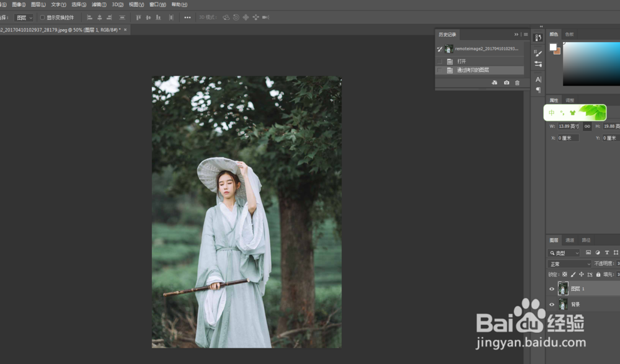The height and width of the screenshot is (364, 620).
Task: Open the 正常 blend mode dropdown
Action: pyautogui.click(x=570, y=264)
